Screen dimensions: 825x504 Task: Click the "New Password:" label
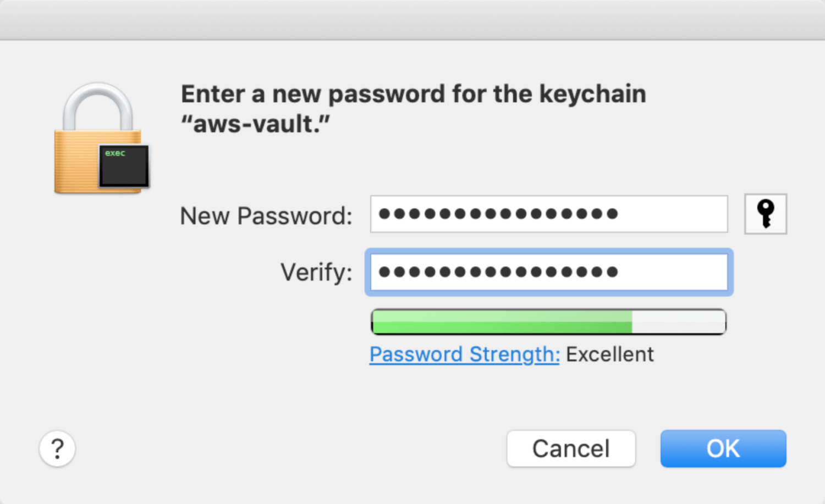tap(266, 216)
